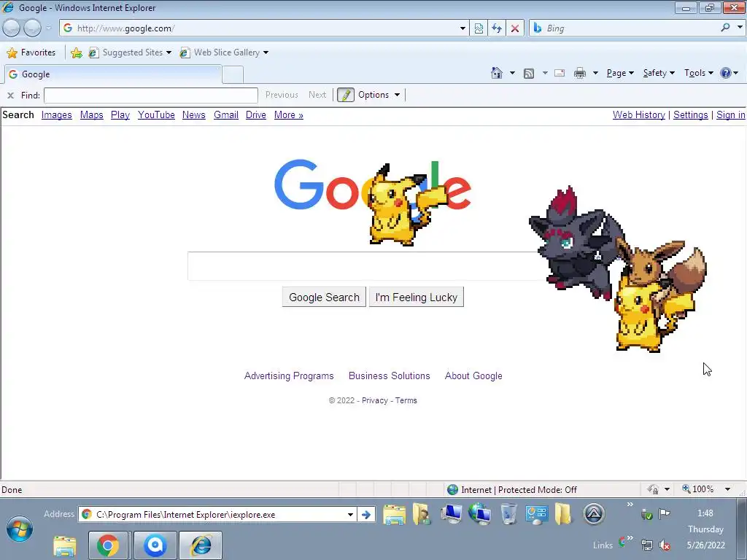The width and height of the screenshot is (747, 560).
Task: Open Recycle Bin icon in taskbar toolbar
Action: click(x=508, y=514)
